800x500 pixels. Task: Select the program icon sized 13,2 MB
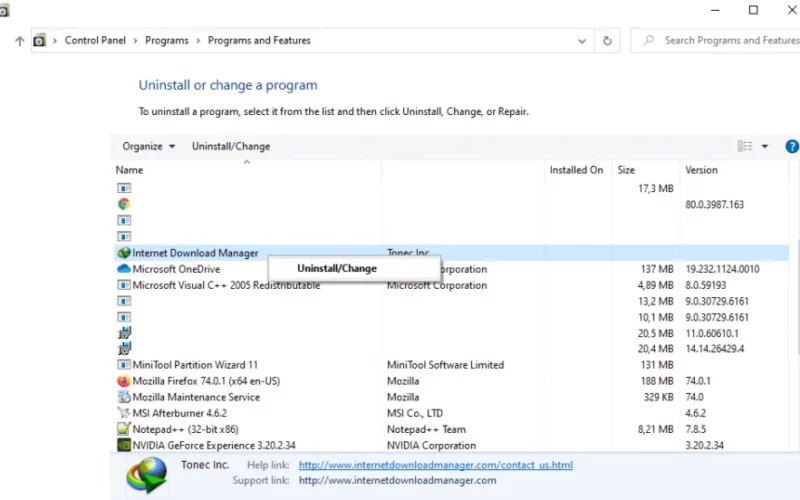pyautogui.click(x=123, y=301)
